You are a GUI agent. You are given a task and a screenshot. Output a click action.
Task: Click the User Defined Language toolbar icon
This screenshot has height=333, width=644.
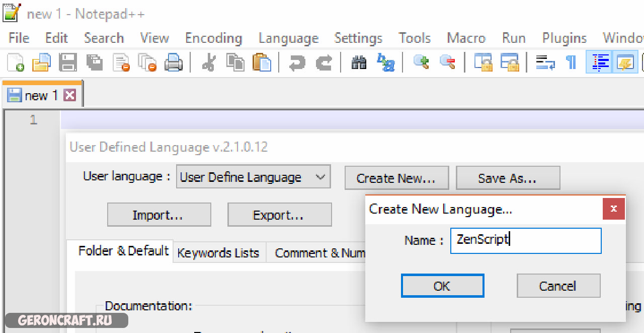click(625, 63)
